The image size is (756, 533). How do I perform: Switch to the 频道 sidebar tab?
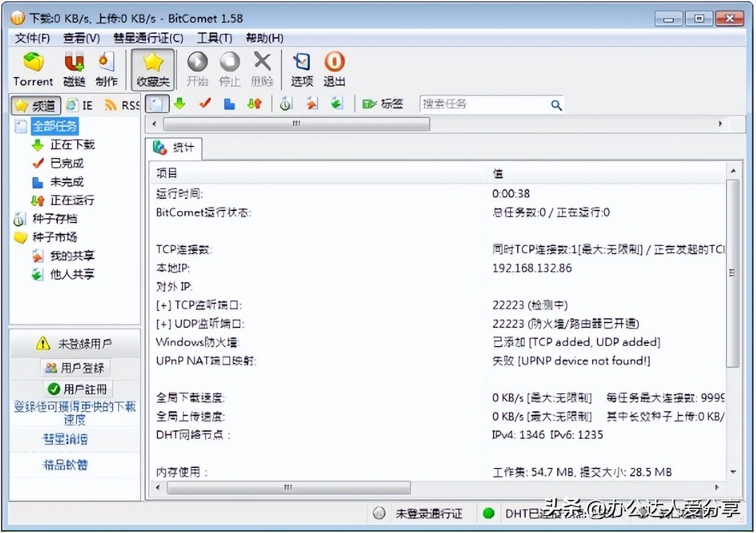click(x=36, y=106)
